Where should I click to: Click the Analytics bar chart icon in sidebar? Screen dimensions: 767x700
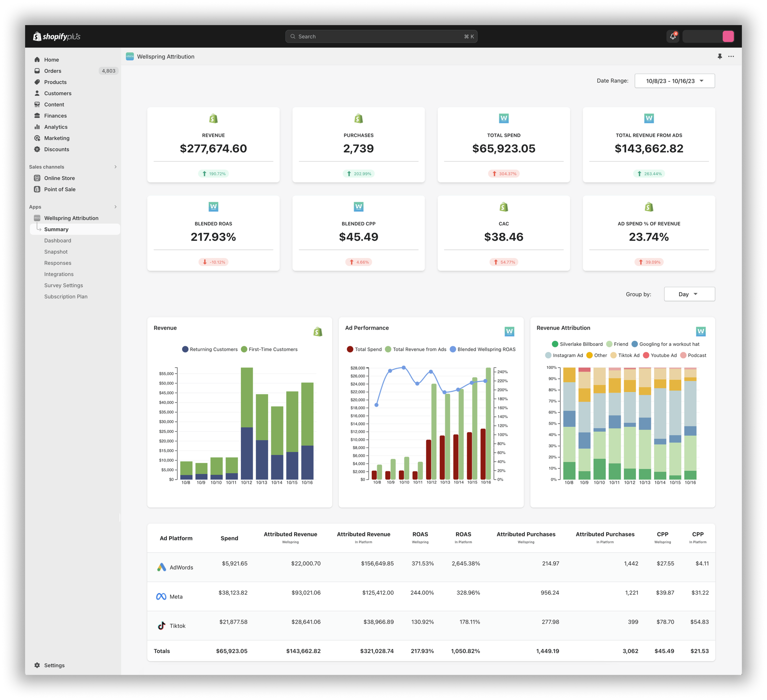coord(37,127)
